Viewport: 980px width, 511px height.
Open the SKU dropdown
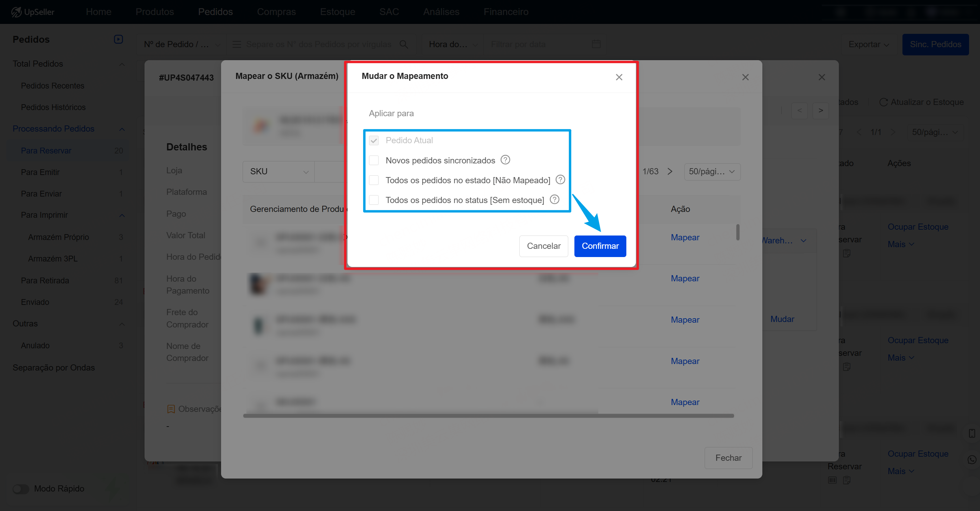click(x=278, y=172)
